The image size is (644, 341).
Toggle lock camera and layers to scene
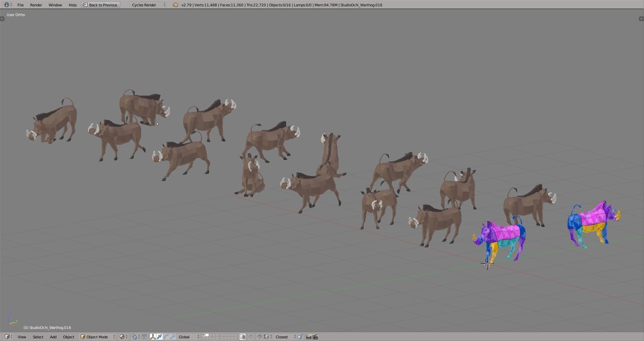pyautogui.click(x=243, y=337)
